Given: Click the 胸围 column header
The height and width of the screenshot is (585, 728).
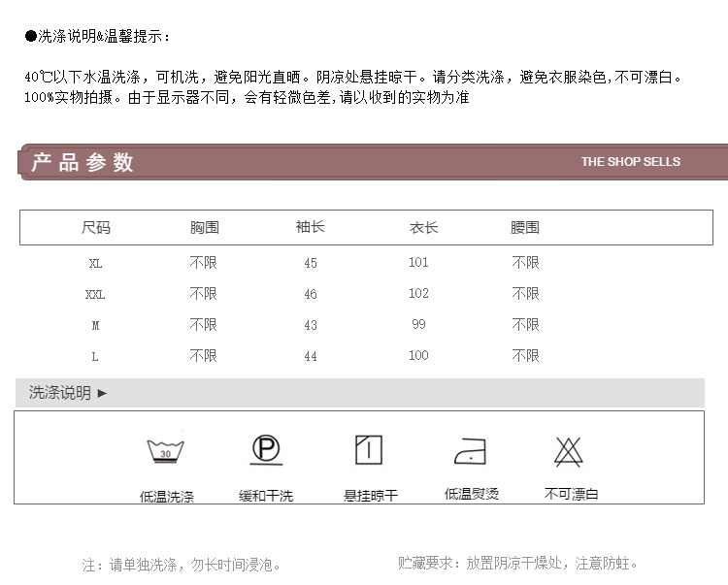Looking at the screenshot, I should [x=204, y=227].
